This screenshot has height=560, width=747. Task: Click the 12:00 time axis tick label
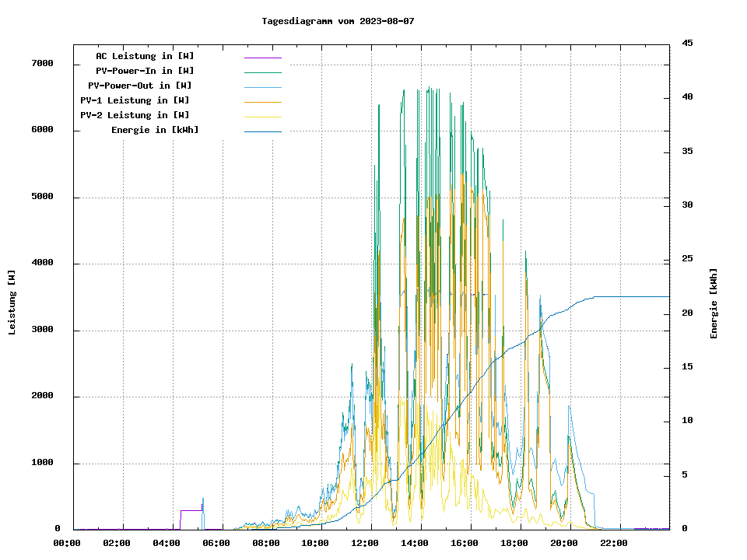(365, 543)
